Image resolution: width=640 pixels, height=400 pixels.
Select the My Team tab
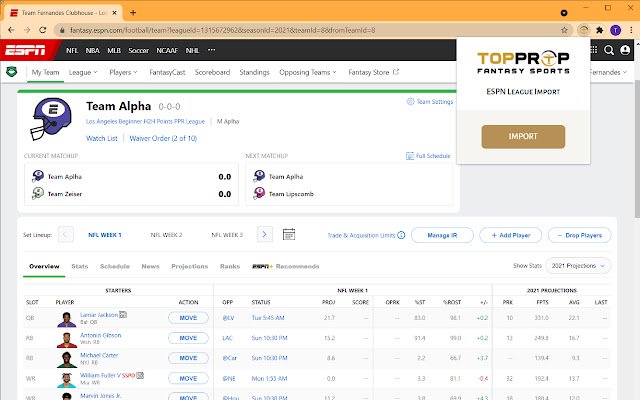click(x=45, y=72)
